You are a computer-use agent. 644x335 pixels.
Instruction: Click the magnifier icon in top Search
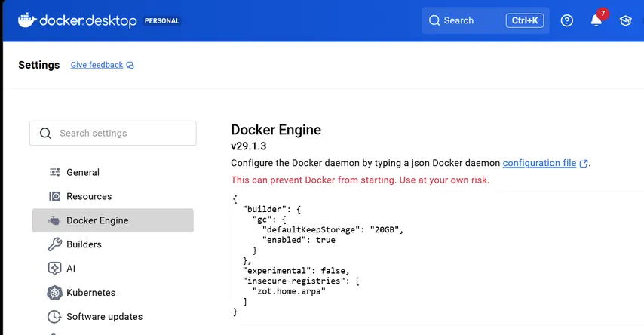pyautogui.click(x=434, y=20)
